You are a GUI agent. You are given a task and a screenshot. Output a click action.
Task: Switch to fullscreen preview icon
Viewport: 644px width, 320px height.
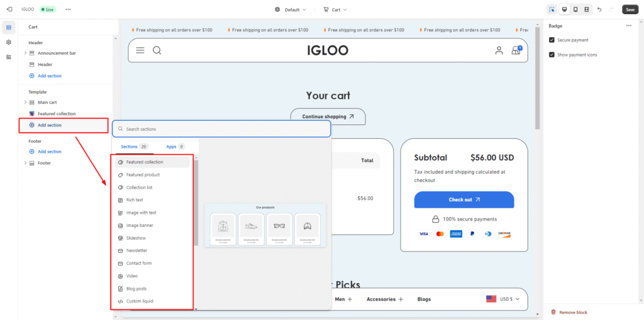pos(586,9)
